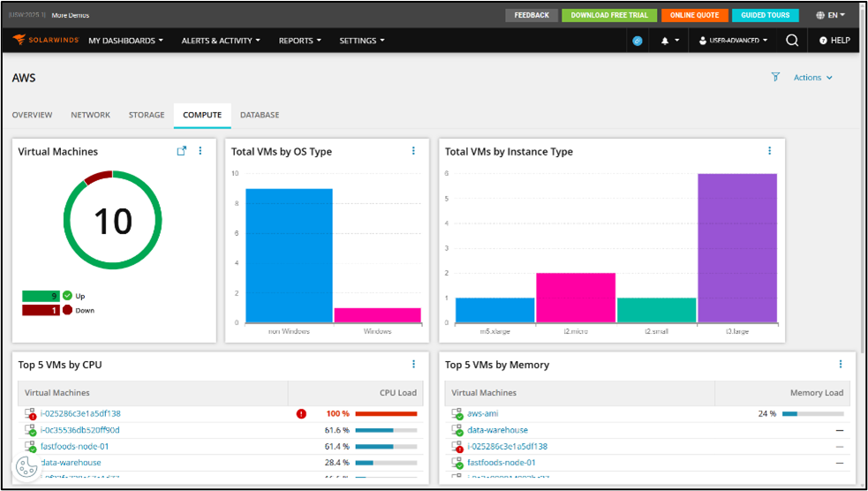
Task: Open the EN language dropdown
Action: pos(836,16)
